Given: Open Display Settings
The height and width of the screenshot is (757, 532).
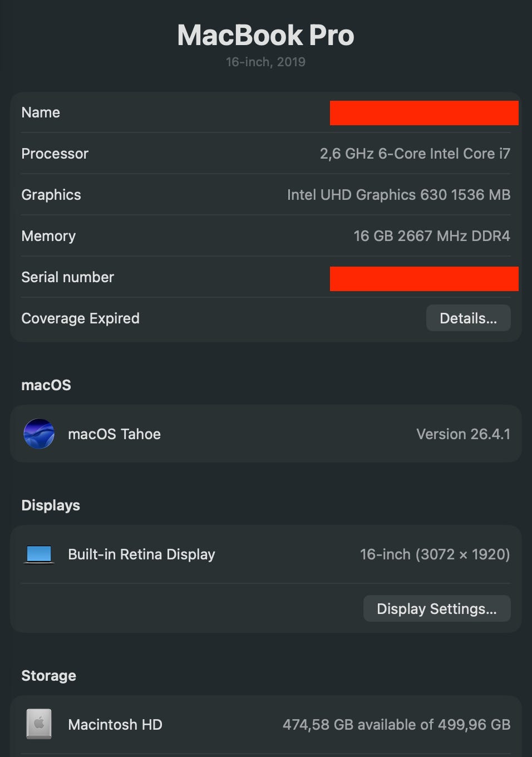Looking at the screenshot, I should click(x=436, y=609).
